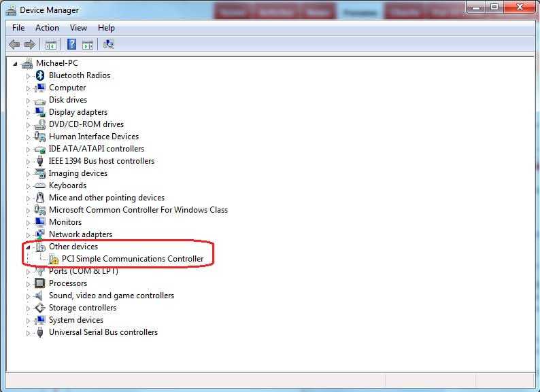Select the Michael-PC label
540x392 pixels.
57,63
